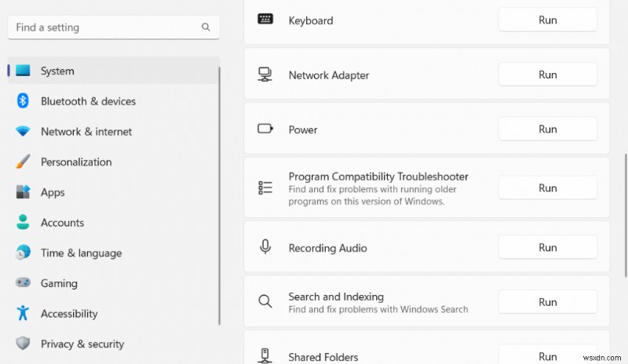Screen dimensions: 628x364
Task: Click the Wi-Fi icon beside Network & internet
Action: pyautogui.click(x=23, y=131)
